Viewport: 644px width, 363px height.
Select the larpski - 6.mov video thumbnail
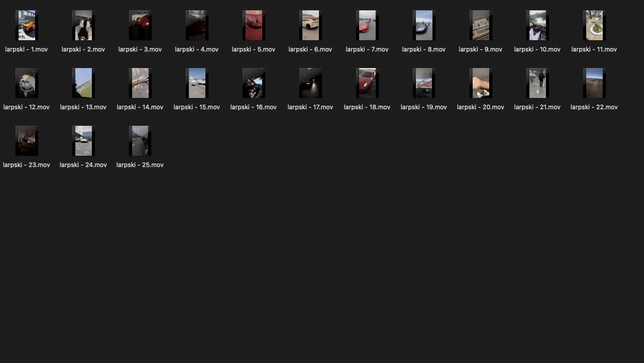[x=310, y=25]
